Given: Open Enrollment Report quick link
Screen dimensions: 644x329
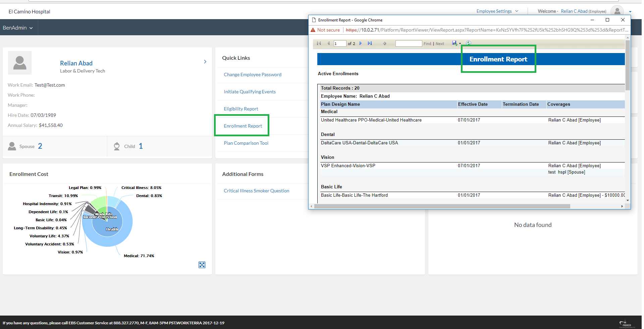Looking at the screenshot, I should [x=243, y=126].
